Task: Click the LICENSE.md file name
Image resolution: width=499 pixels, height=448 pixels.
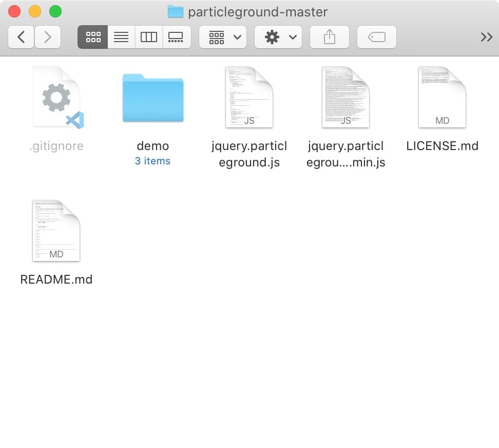Action: (x=443, y=146)
